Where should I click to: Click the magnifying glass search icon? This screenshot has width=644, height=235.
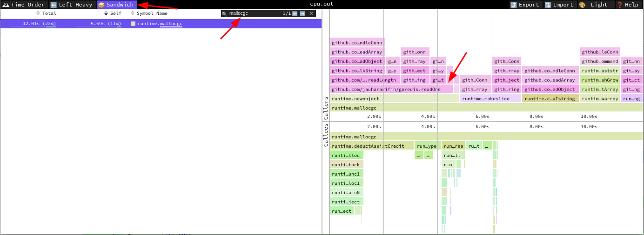coord(225,14)
